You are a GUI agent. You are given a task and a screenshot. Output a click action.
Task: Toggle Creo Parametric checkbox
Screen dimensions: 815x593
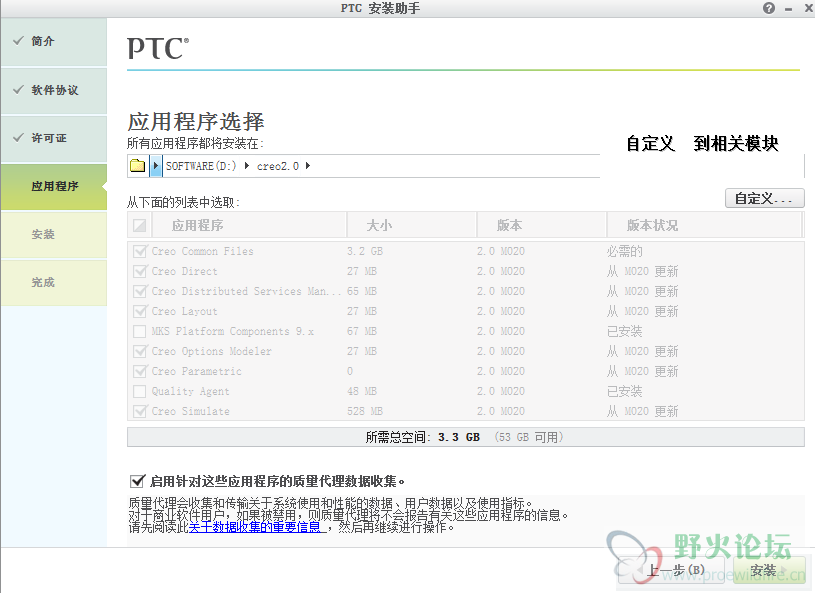[x=139, y=371]
